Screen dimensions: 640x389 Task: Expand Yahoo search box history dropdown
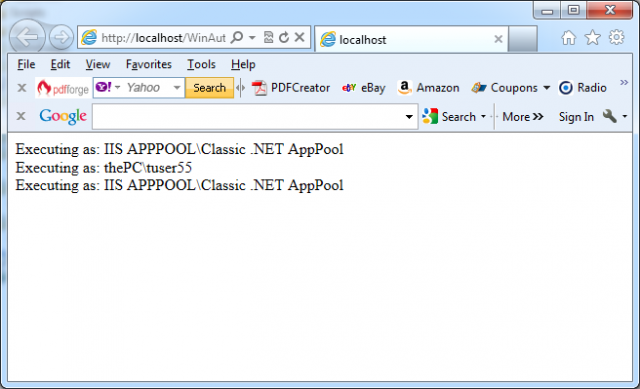coord(177,87)
